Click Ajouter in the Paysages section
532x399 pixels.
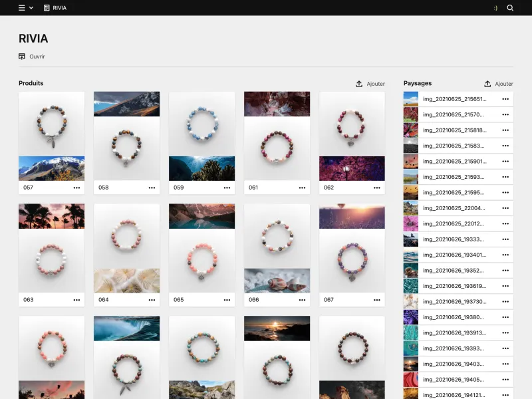[502, 83]
